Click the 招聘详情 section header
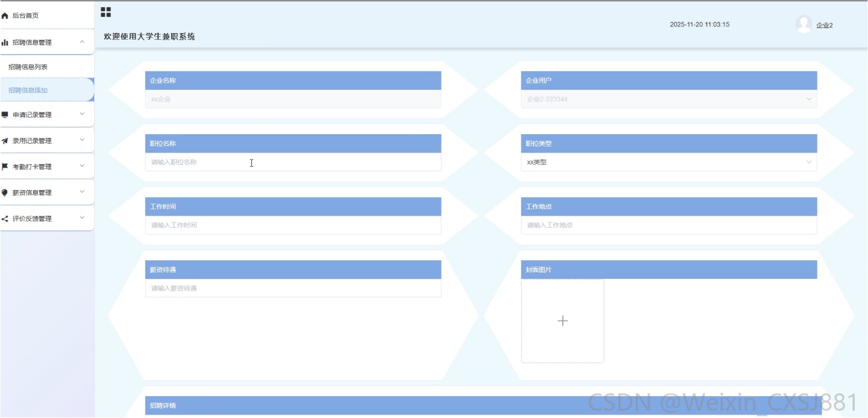Image resolution: width=868 pixels, height=418 pixels. pyautogui.click(x=483, y=406)
